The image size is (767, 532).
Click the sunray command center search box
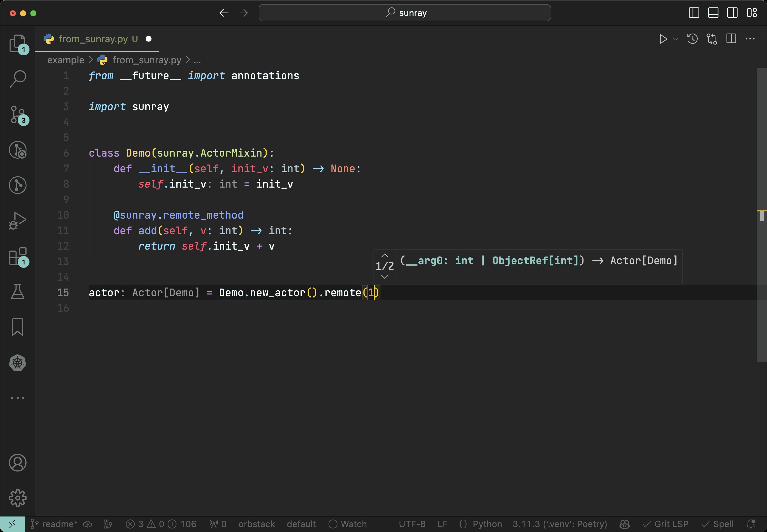pyautogui.click(x=405, y=13)
